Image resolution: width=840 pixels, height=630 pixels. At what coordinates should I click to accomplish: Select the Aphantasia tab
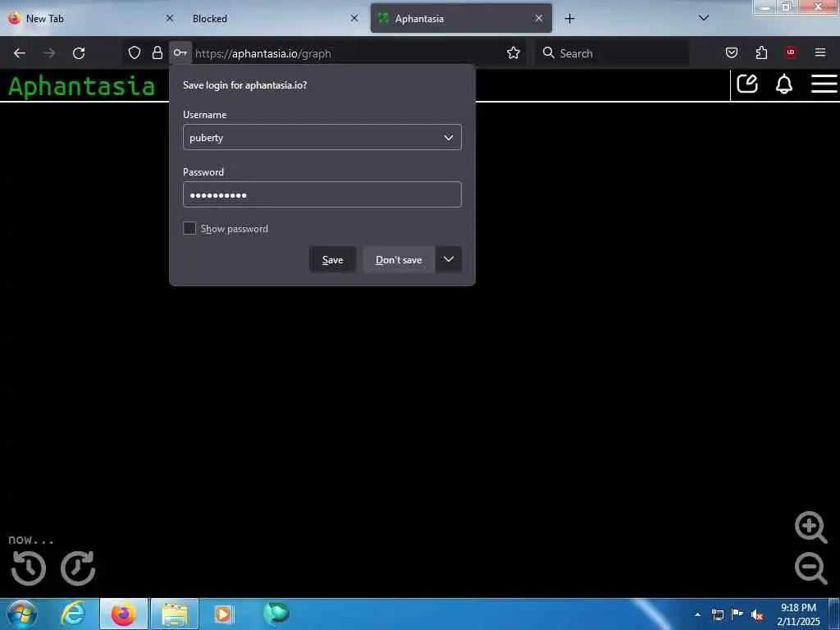pos(461,19)
